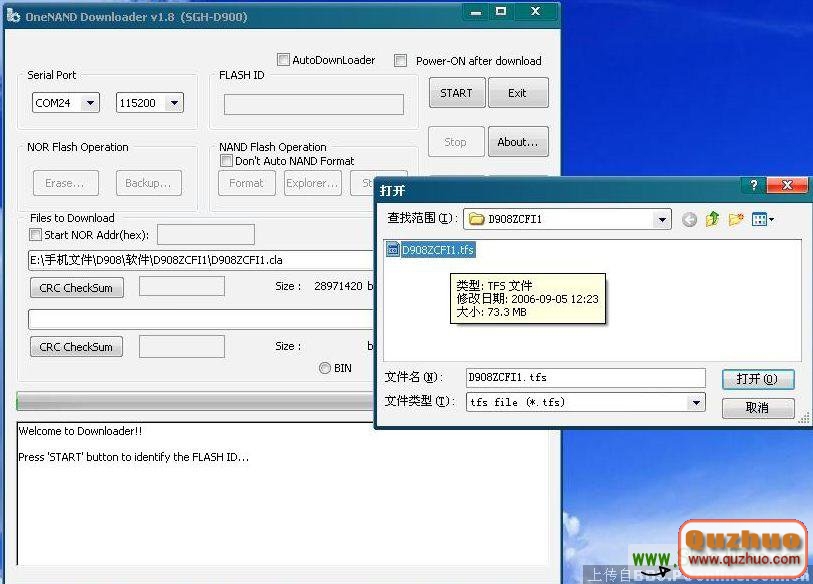Click second CRC checksum result field
This screenshot has height=584, width=813.
181,346
